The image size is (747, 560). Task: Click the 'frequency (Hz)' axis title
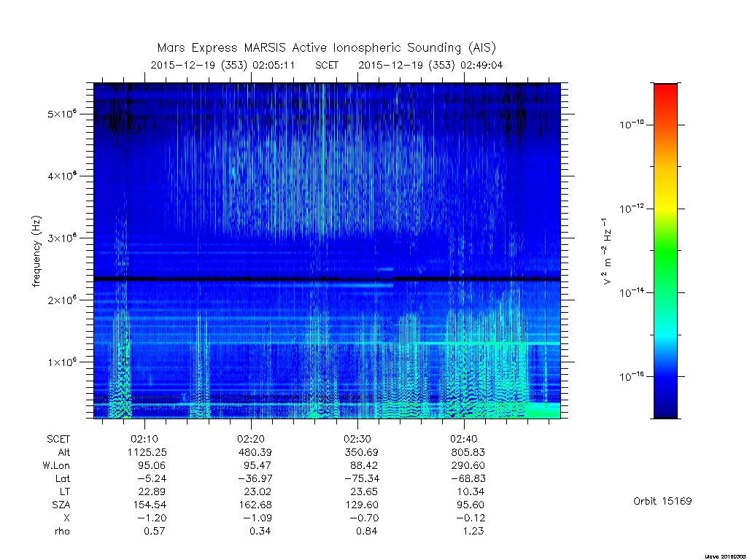(x=36, y=251)
